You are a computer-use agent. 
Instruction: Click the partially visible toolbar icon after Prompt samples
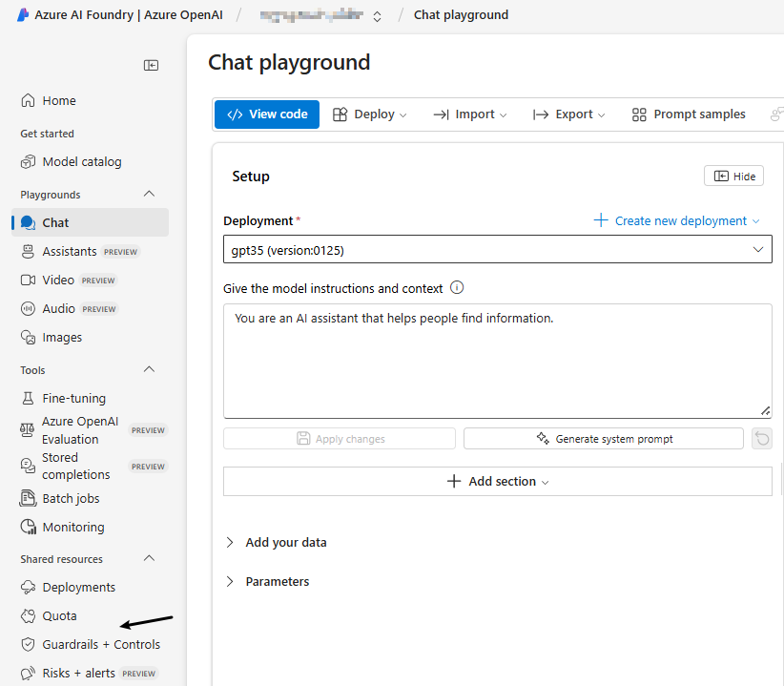tap(777, 114)
